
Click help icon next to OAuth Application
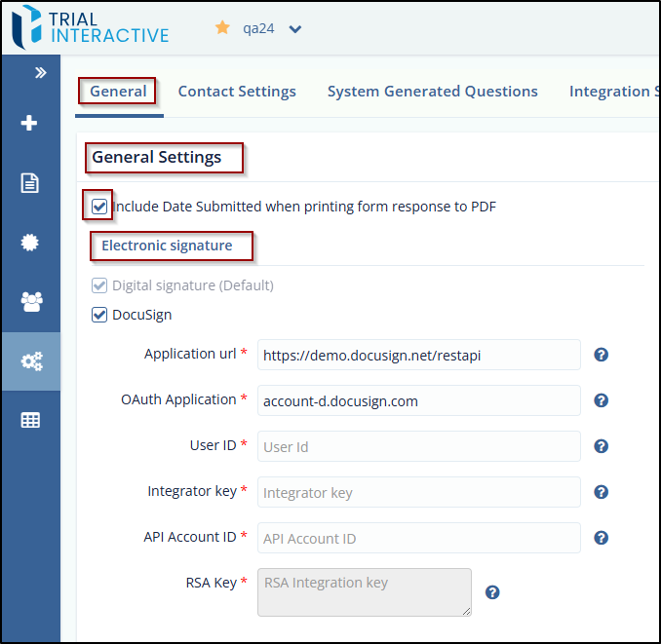[601, 400]
